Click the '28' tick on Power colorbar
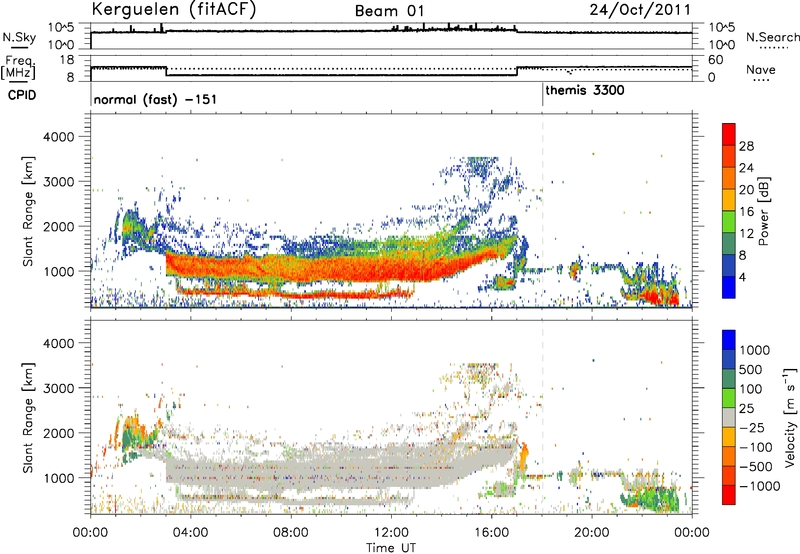Image resolution: width=800 pixels, height=554 pixels. tap(746, 146)
